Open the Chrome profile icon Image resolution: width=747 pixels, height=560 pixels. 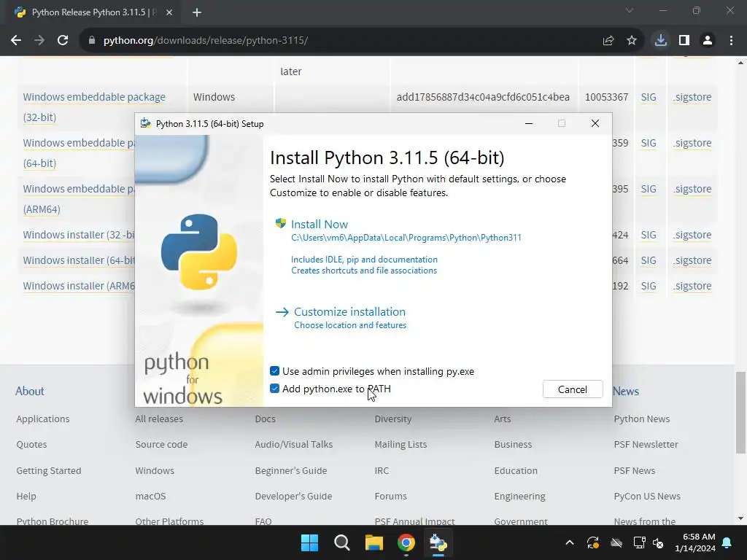point(708,41)
